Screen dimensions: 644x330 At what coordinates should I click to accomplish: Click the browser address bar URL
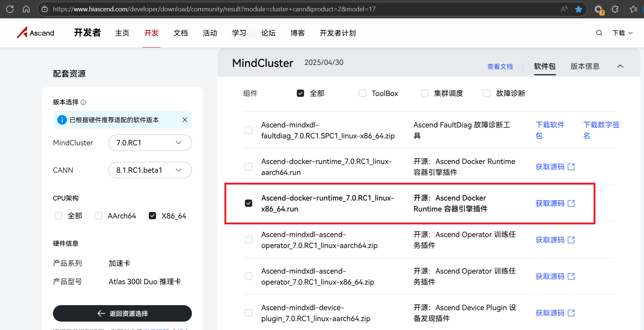214,9
